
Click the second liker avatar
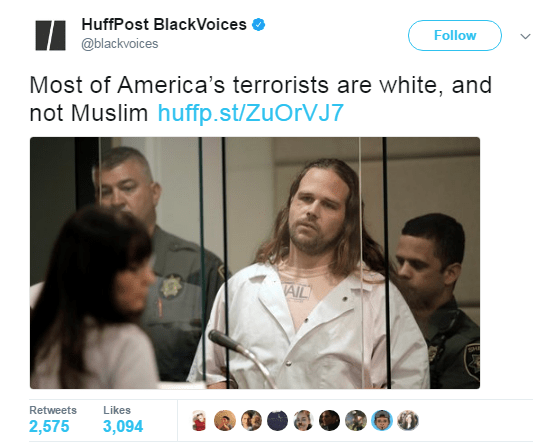pyautogui.click(x=225, y=420)
